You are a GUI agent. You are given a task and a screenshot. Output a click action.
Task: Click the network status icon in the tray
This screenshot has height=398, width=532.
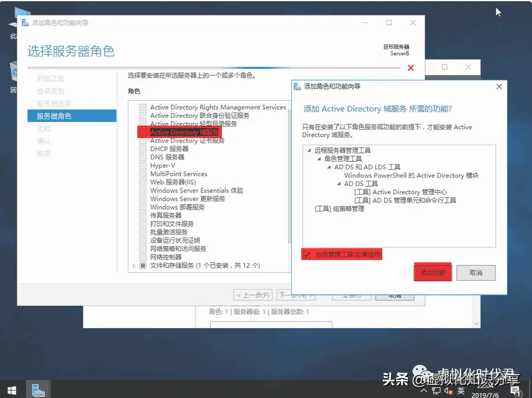pyautogui.click(x=436, y=389)
